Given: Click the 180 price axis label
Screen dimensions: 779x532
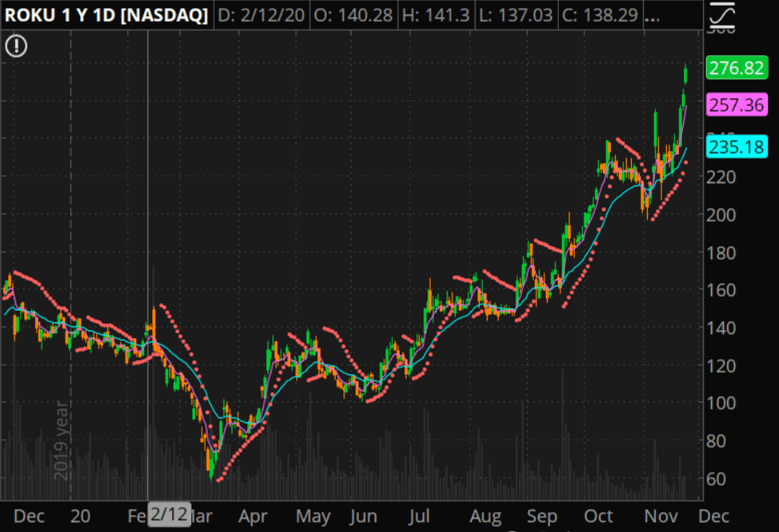Looking at the screenshot, I should (721, 253).
